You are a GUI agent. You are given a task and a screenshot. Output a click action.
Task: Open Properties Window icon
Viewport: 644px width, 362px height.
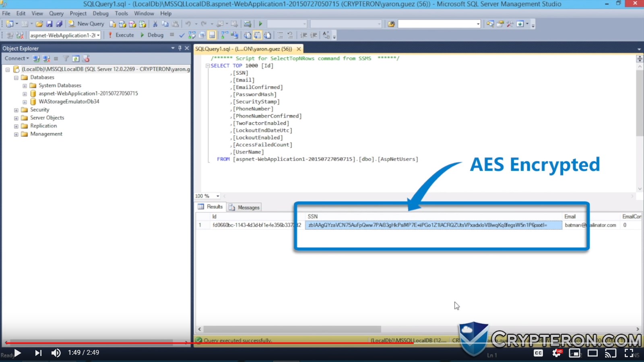[x=500, y=24]
